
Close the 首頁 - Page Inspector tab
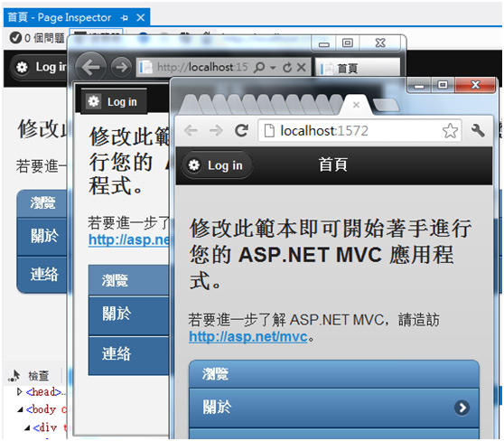click(141, 17)
